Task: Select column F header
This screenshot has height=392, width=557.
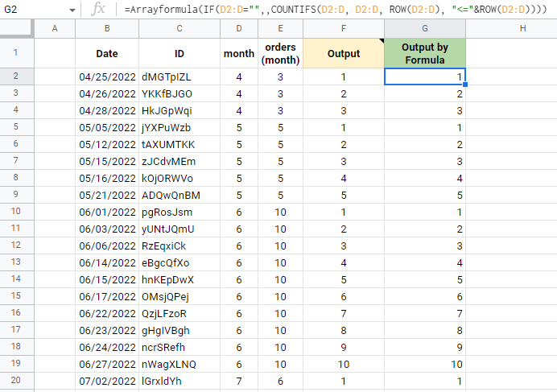Action: coord(344,28)
